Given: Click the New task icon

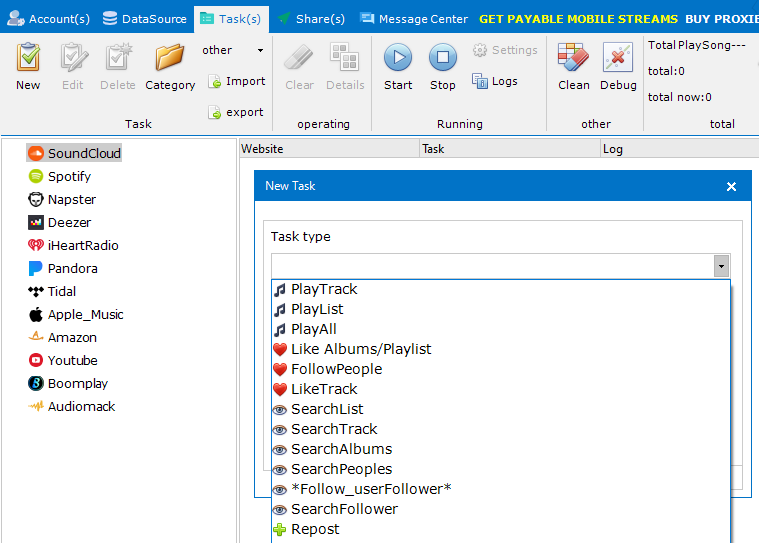Looking at the screenshot, I should [x=28, y=58].
